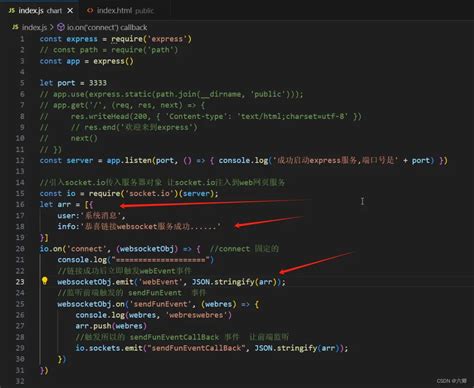Switch to the index.html public tab
This screenshot has width=474, height=388.
121,11
